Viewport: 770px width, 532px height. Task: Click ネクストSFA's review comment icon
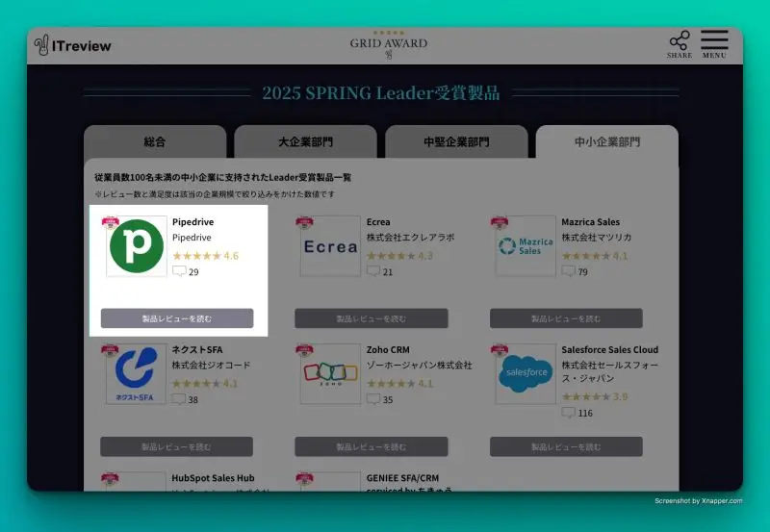[x=179, y=399]
